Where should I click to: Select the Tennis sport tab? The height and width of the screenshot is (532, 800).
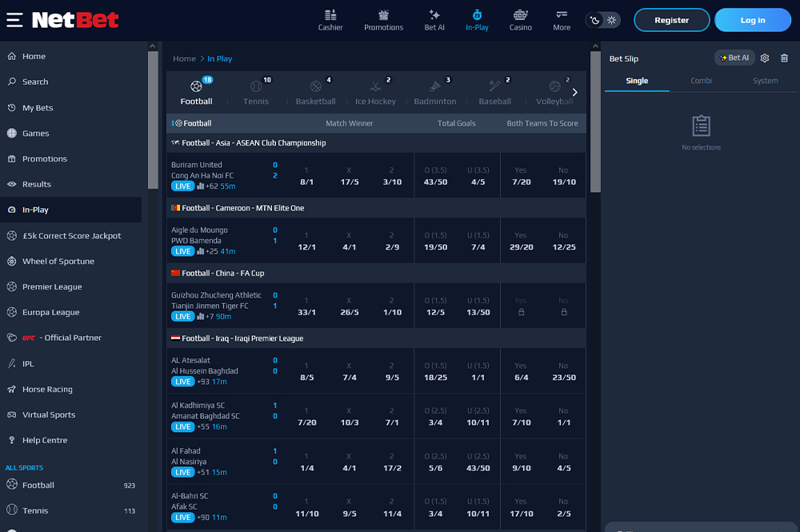[256, 92]
